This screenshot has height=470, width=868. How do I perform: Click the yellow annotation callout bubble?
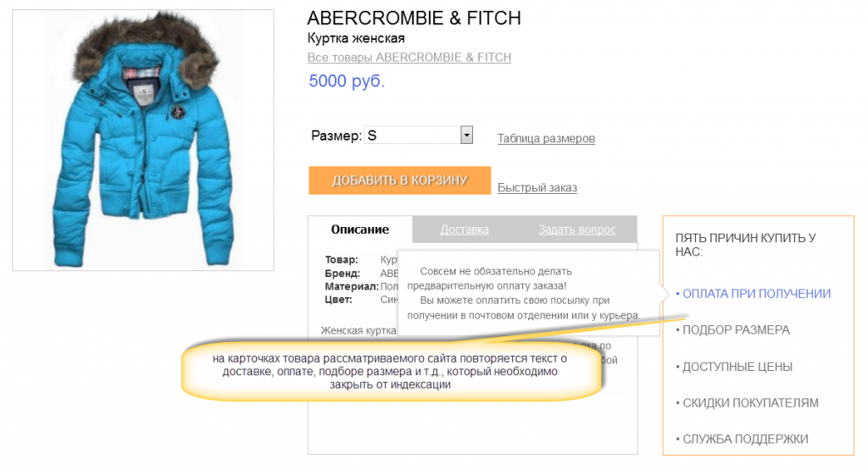pyautogui.click(x=390, y=371)
